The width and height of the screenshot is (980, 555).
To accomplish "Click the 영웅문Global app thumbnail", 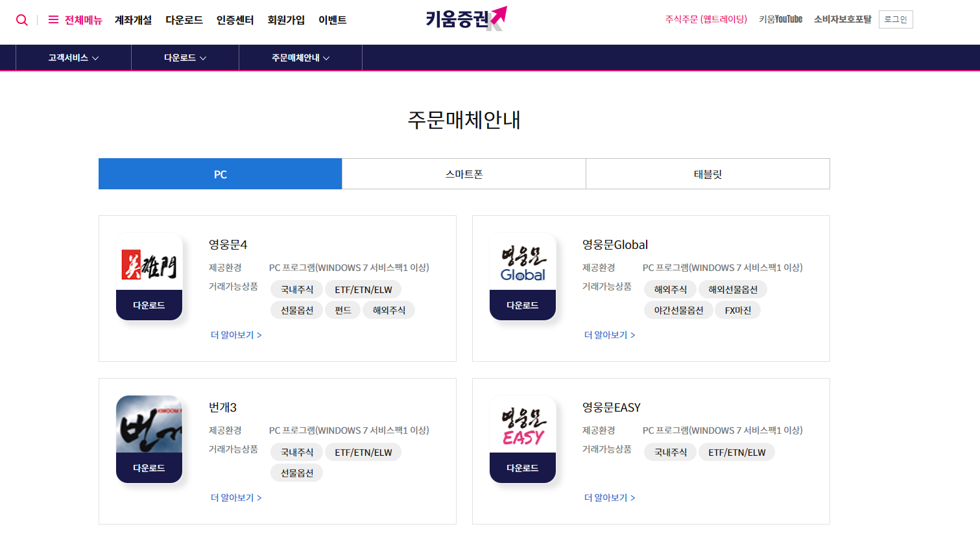I will (523, 261).
